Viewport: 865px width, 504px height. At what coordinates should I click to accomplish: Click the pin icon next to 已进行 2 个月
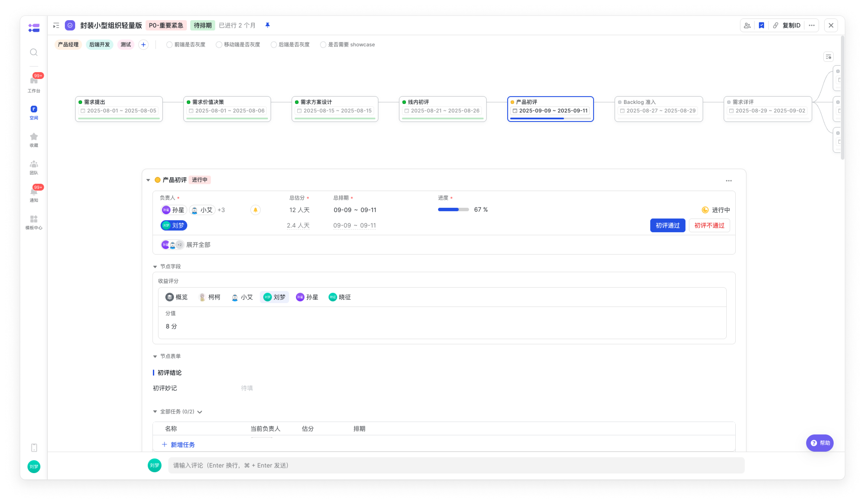pyautogui.click(x=267, y=25)
